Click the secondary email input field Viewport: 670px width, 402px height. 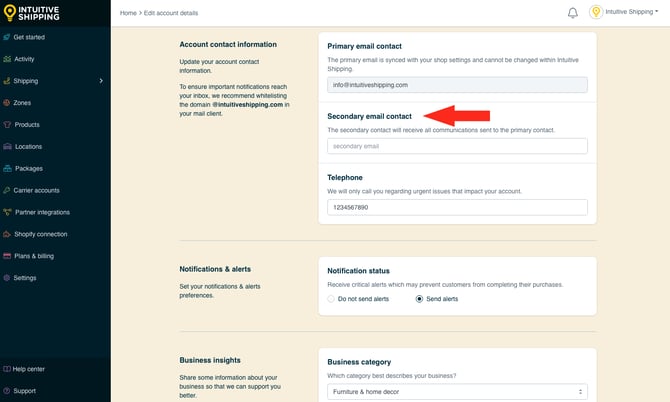(x=457, y=146)
